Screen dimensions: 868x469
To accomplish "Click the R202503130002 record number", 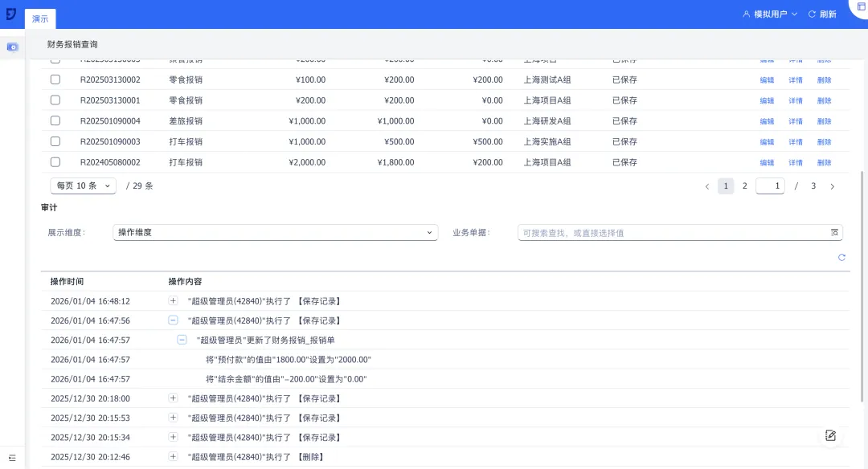I will (x=110, y=80).
